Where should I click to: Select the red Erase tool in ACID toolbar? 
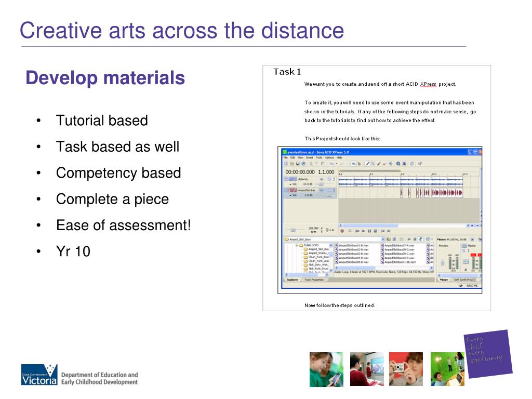384,164
